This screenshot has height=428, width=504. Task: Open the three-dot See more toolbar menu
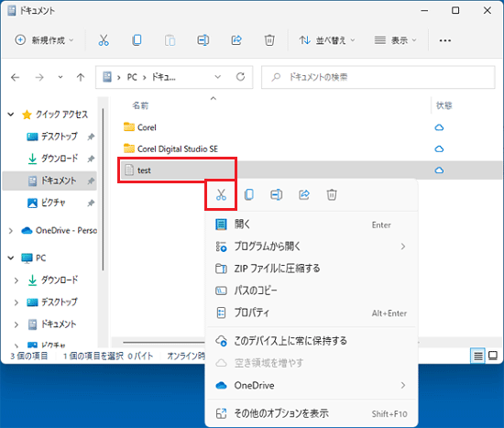[445, 40]
